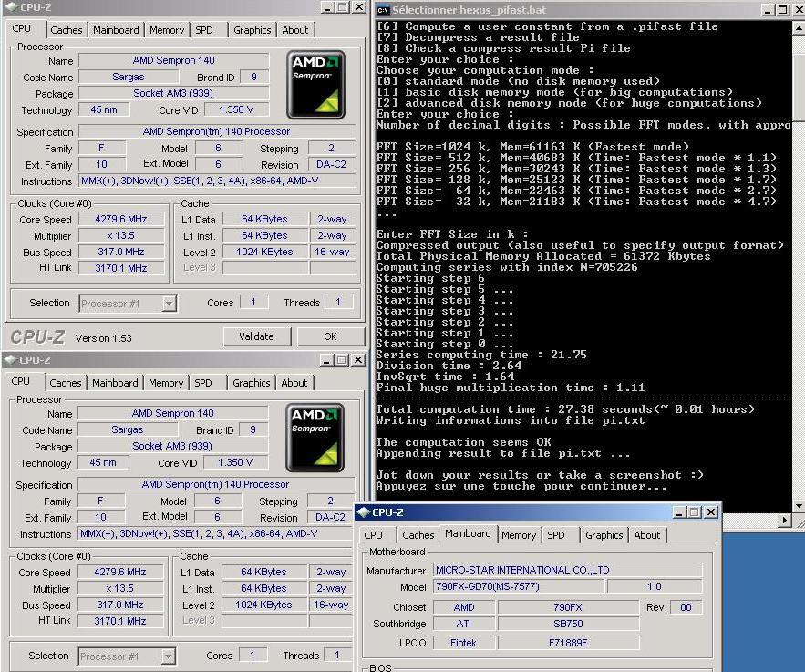Click CPU-Z title icon of Mainboard window
Viewport: 805px width, 672px height.
click(x=363, y=512)
